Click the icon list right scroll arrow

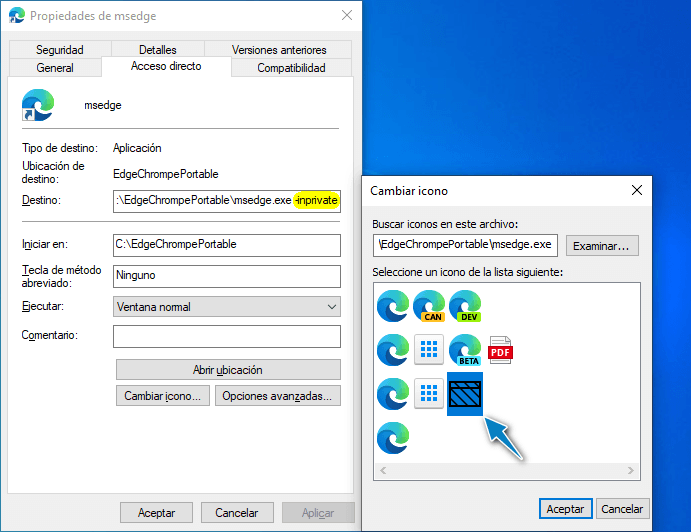631,470
